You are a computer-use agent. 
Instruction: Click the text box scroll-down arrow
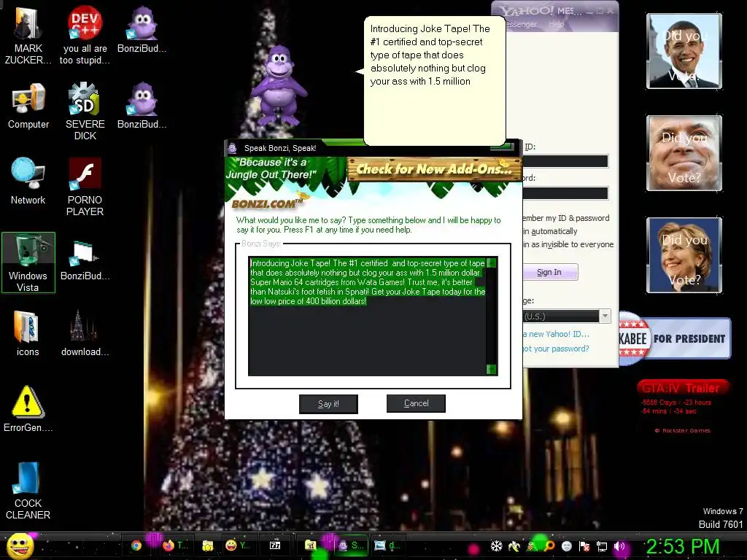492,370
